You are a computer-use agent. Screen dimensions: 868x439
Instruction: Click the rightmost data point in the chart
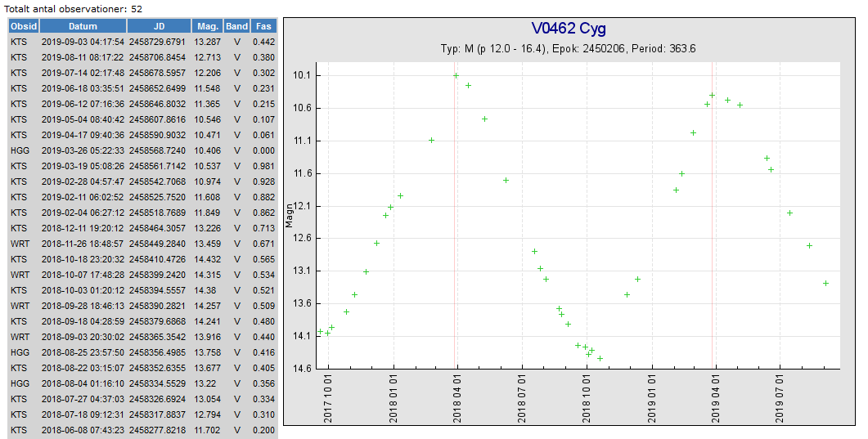826,284
